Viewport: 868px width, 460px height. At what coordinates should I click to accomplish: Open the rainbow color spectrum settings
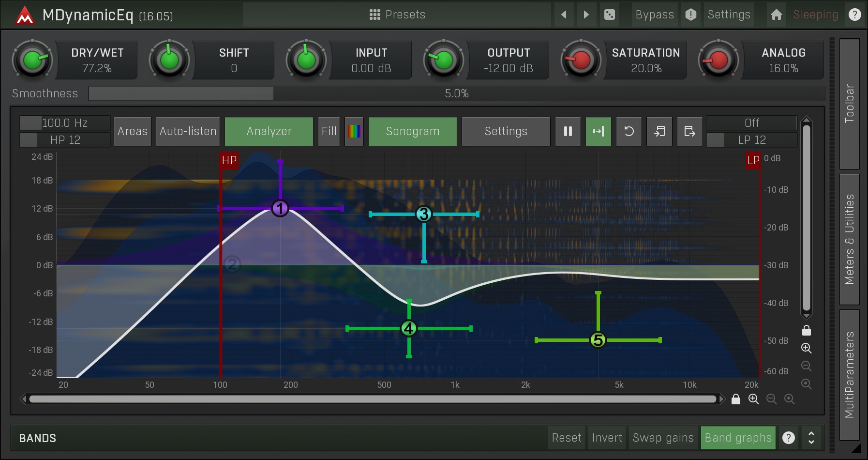point(354,131)
